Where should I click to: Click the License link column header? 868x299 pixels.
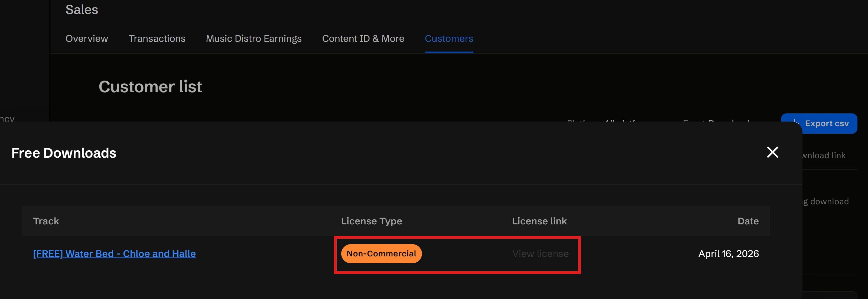point(539,221)
